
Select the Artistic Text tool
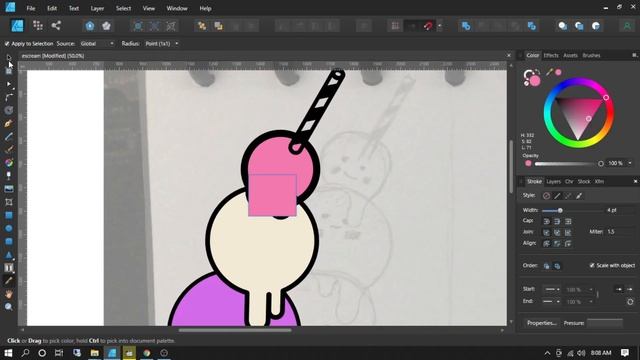click(9, 268)
